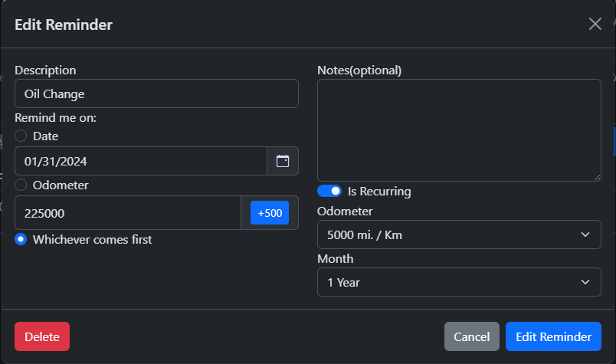This screenshot has width=616, height=364.
Task: Click the Notes text area resize handle
Action: tap(596, 176)
